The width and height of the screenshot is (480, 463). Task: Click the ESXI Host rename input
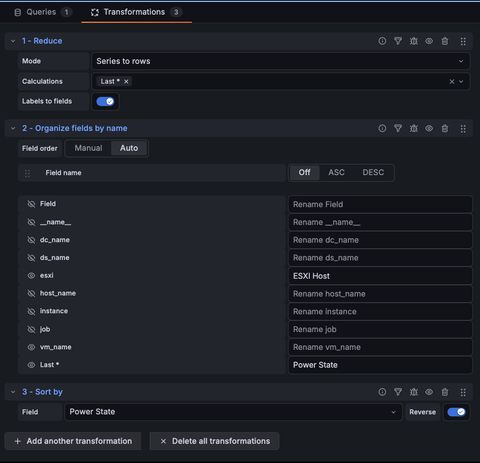pyautogui.click(x=380, y=276)
